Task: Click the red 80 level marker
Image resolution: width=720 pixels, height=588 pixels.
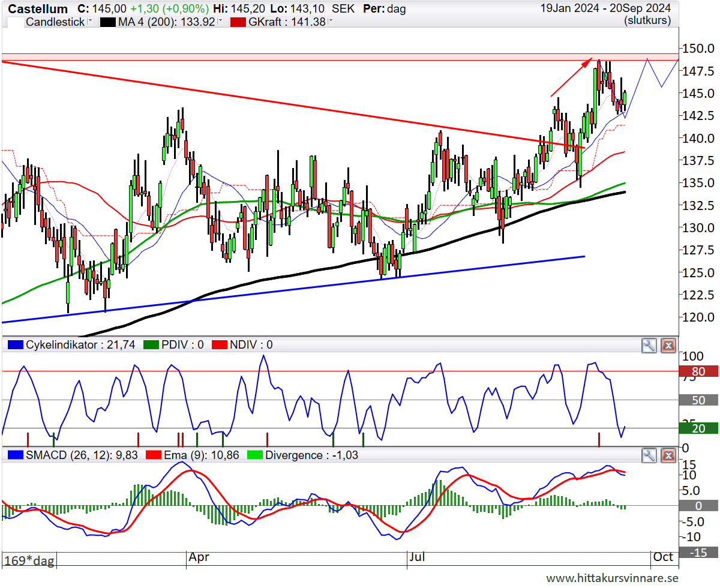Action: click(698, 371)
